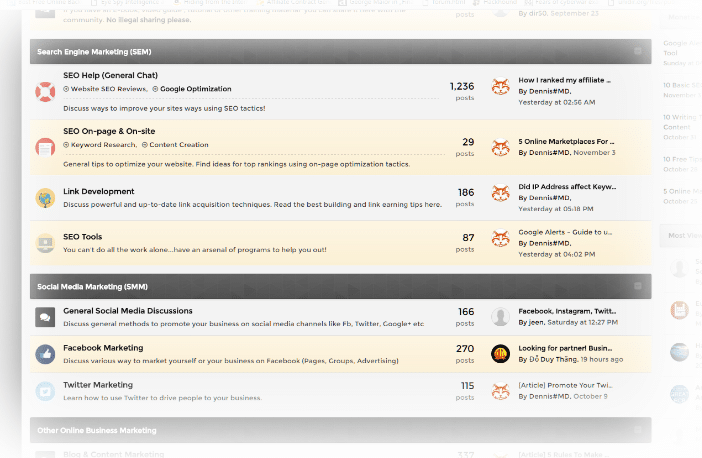Image resolution: width=702 pixels, height=458 pixels.
Task: Click the thumbs-up icon for Facebook Marketing
Action: click(45, 354)
